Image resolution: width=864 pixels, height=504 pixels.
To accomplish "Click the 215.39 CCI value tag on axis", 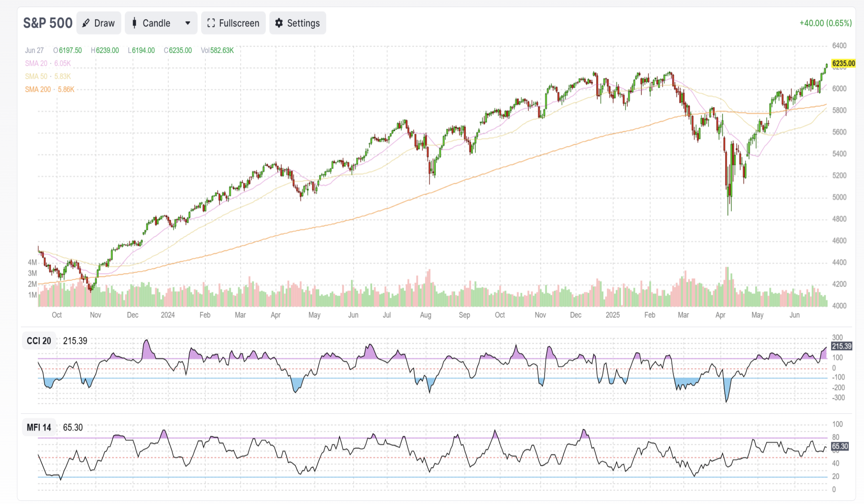I will [841, 346].
